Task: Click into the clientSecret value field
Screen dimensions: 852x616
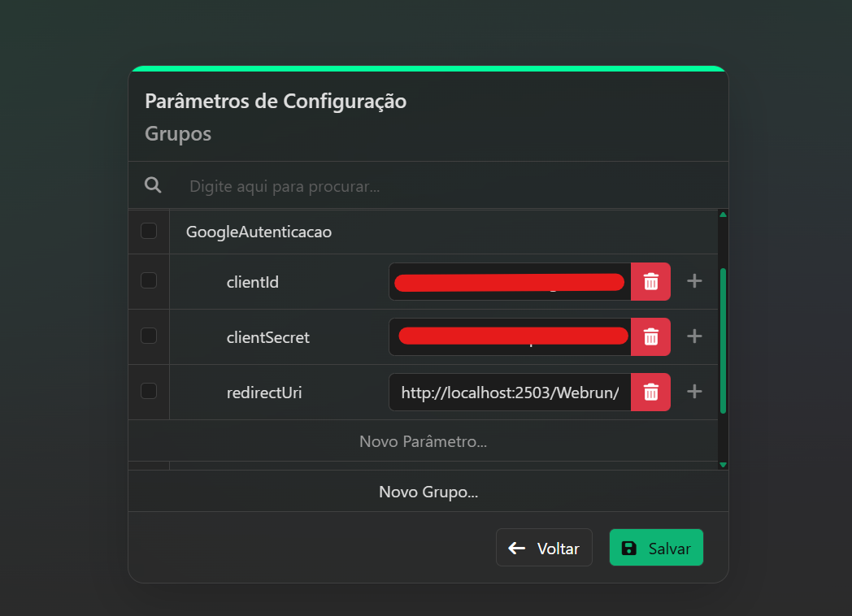Action: click(x=510, y=336)
